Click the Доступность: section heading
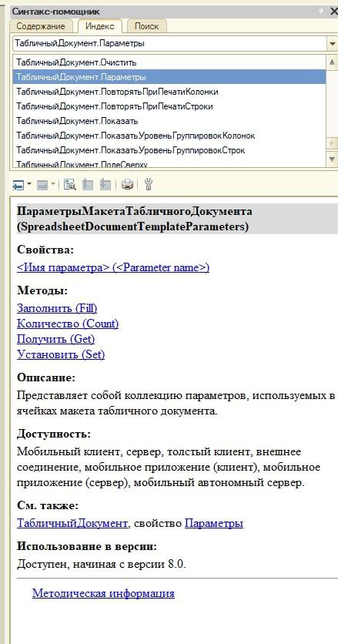The height and width of the screenshot is (644, 338). click(54, 434)
